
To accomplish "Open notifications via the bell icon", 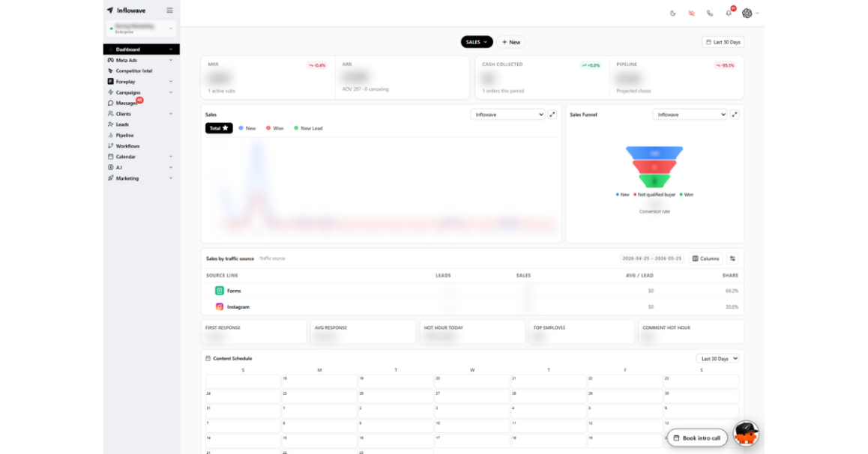I will click(x=729, y=13).
